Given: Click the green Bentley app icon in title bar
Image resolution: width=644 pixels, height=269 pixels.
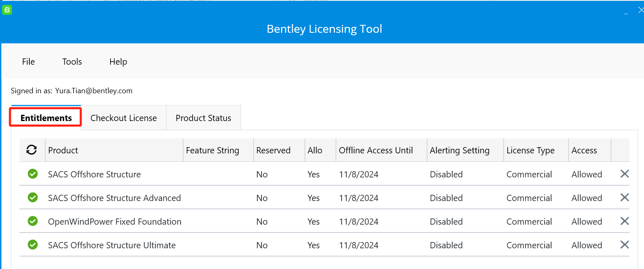Looking at the screenshot, I should click(7, 10).
